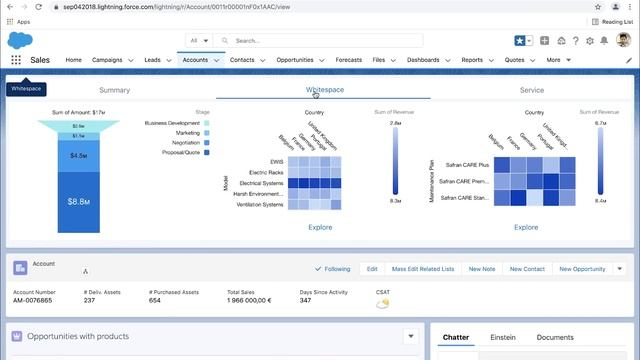
Task: Open the user profile avatar
Action: (623, 40)
